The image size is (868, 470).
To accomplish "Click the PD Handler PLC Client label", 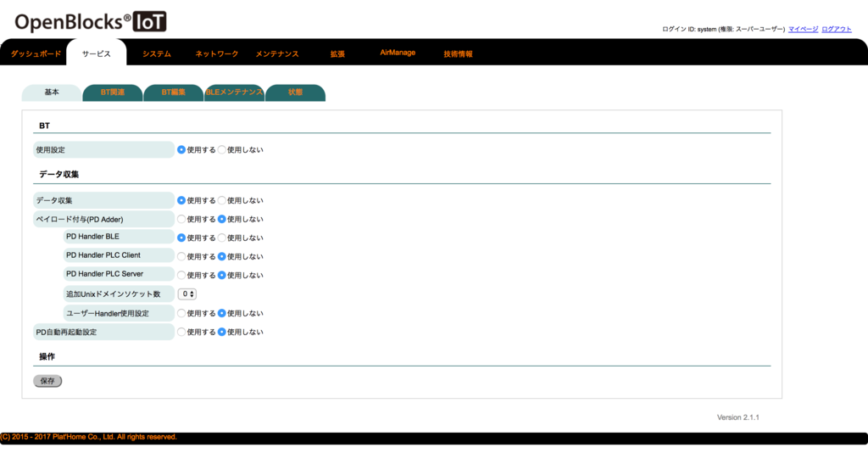I will point(118,255).
